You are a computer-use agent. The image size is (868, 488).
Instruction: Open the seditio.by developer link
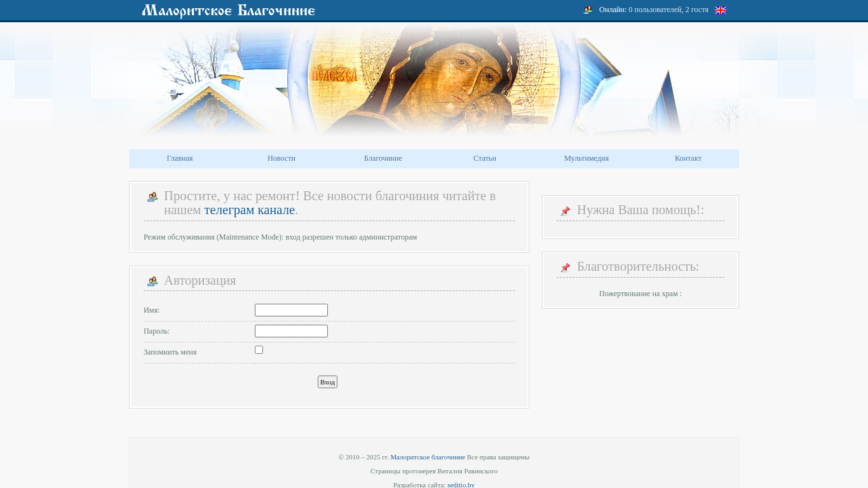(x=461, y=485)
